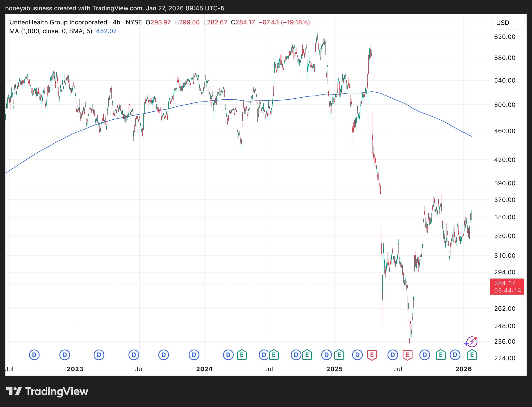
Task: Click the rightmost green earnings E marker
Action: tap(472, 355)
